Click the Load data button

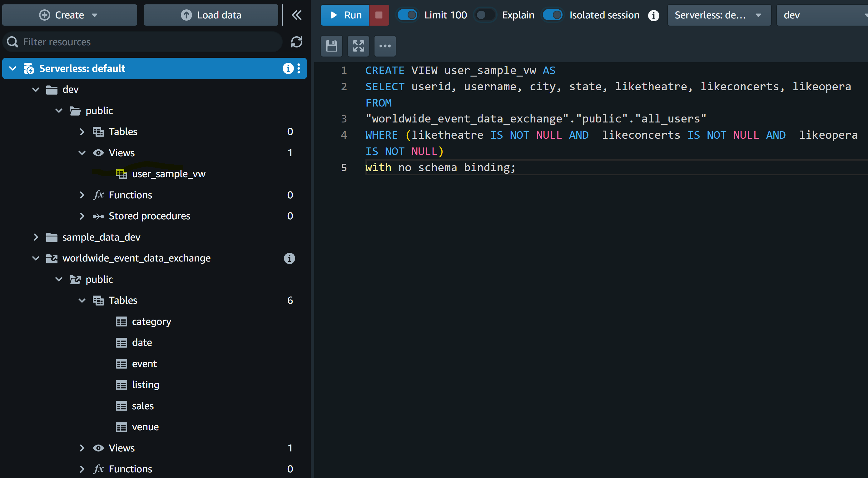211,15
